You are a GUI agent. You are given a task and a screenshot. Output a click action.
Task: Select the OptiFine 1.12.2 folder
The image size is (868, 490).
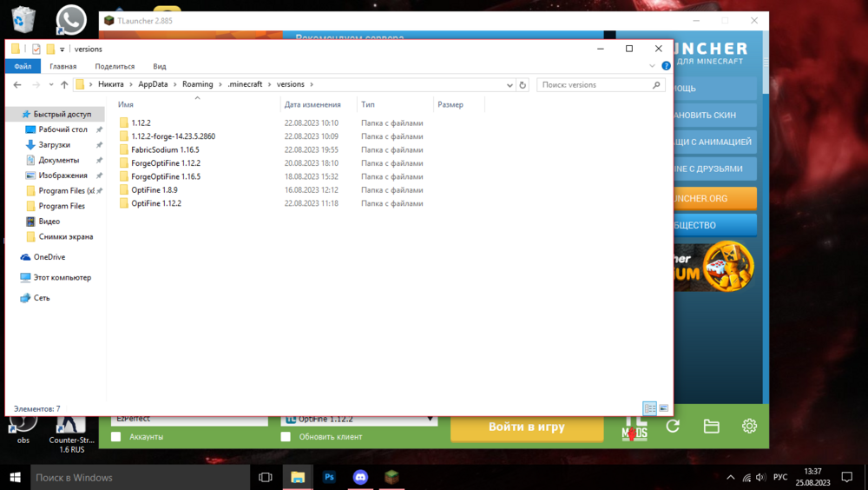(x=156, y=203)
